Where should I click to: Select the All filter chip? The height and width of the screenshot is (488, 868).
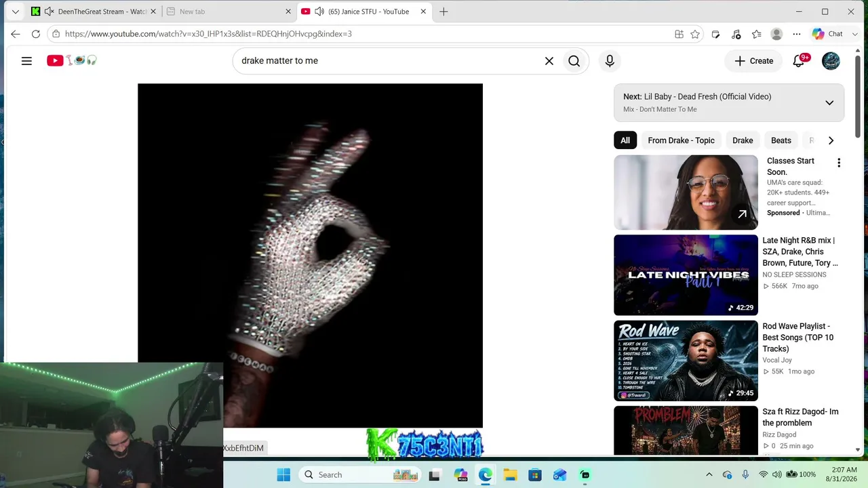(x=625, y=140)
